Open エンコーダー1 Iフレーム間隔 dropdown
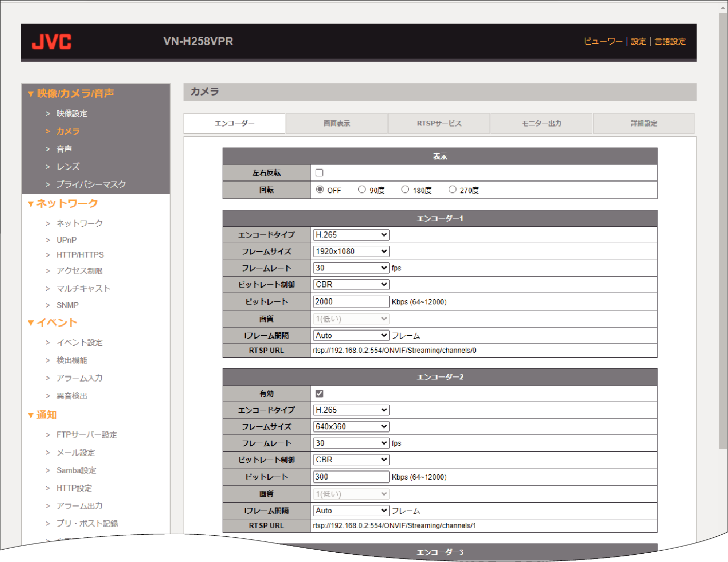The height and width of the screenshot is (562, 728). 351,335
